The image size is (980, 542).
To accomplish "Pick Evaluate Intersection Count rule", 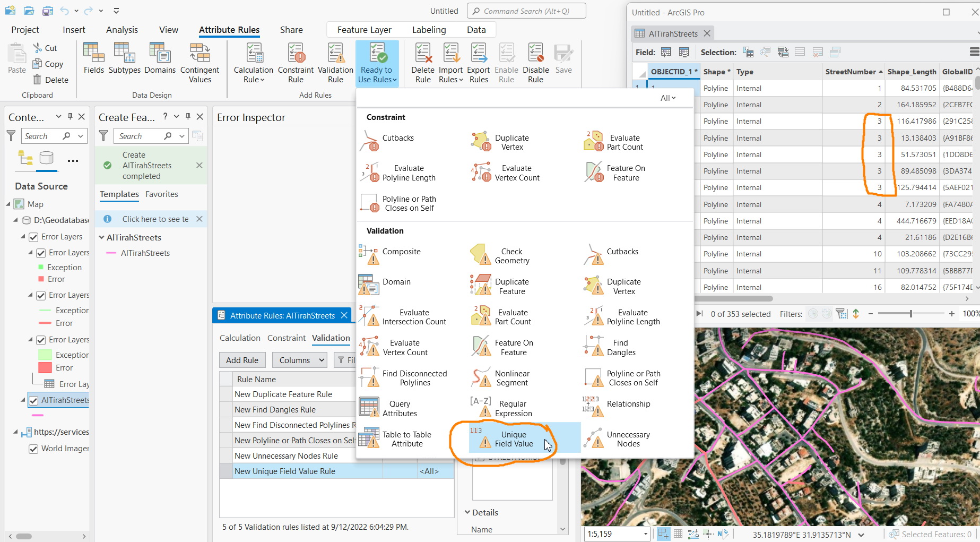I will [x=403, y=317].
